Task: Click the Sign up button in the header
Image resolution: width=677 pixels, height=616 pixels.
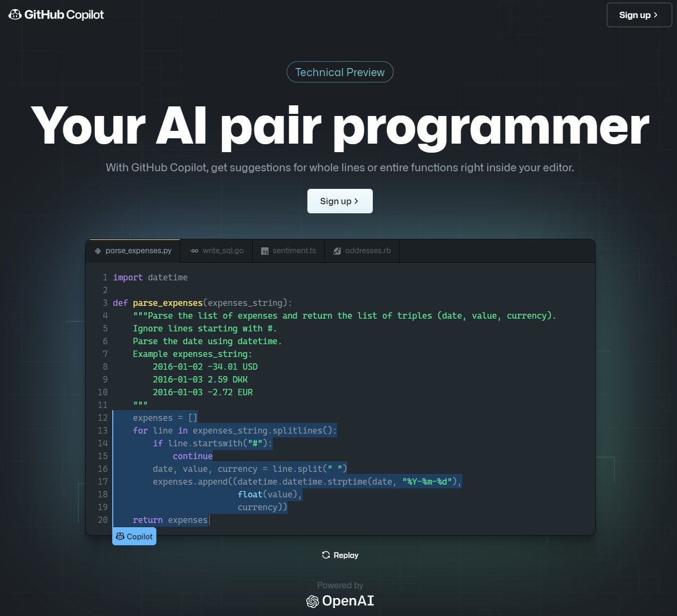Action: tap(639, 15)
